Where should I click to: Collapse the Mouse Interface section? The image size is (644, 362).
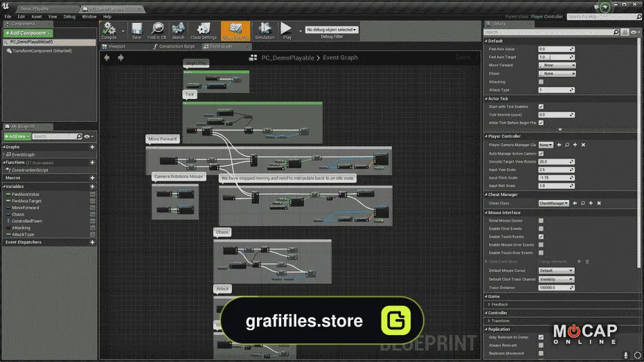point(486,212)
